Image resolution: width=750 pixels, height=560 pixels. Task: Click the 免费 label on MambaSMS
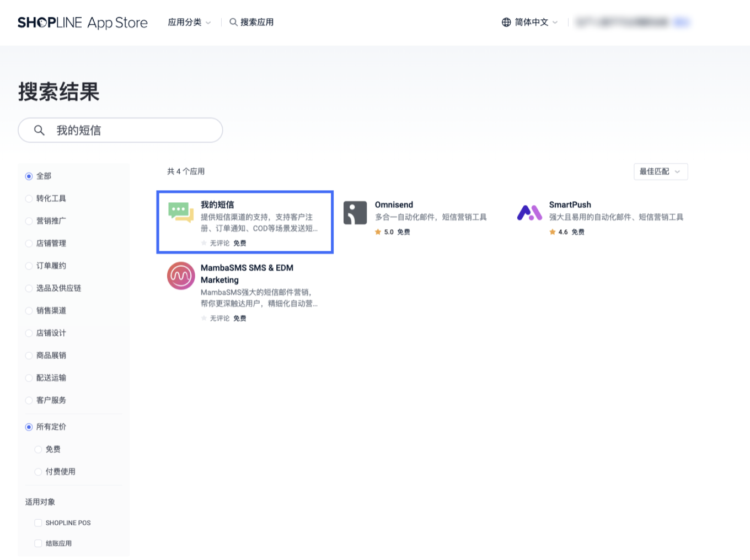point(240,319)
